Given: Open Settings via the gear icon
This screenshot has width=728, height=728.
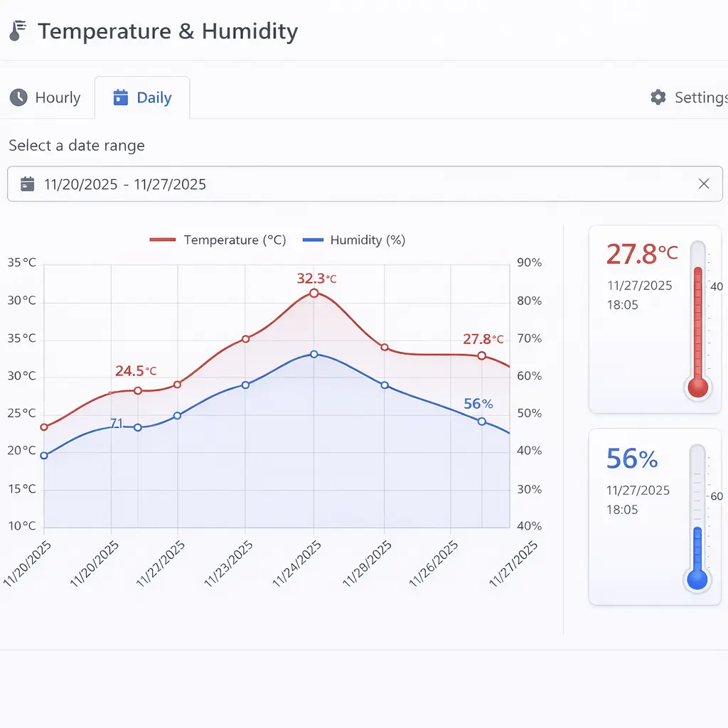Looking at the screenshot, I should tap(658, 97).
